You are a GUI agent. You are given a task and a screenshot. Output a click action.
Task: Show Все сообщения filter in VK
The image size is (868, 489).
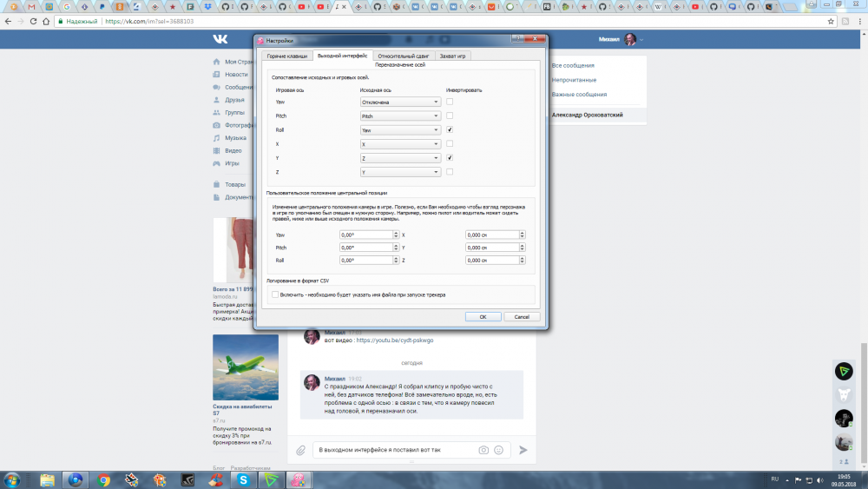tap(572, 65)
